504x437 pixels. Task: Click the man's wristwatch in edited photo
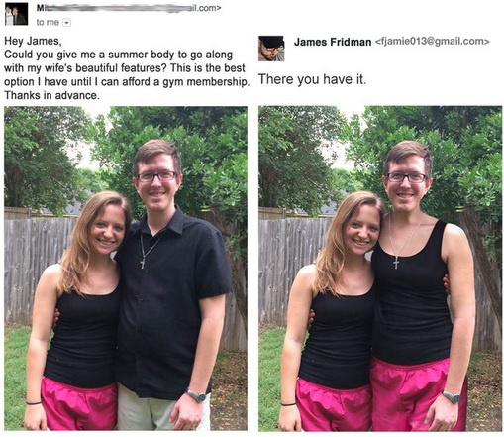pyautogui.click(x=451, y=396)
